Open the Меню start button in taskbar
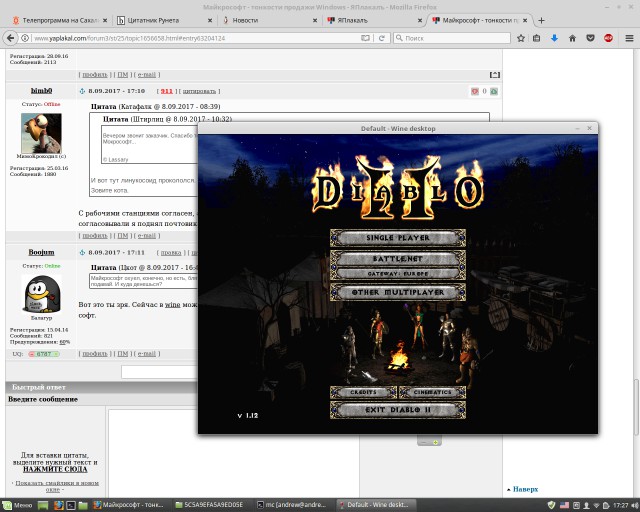The image size is (640, 512). coord(18,505)
